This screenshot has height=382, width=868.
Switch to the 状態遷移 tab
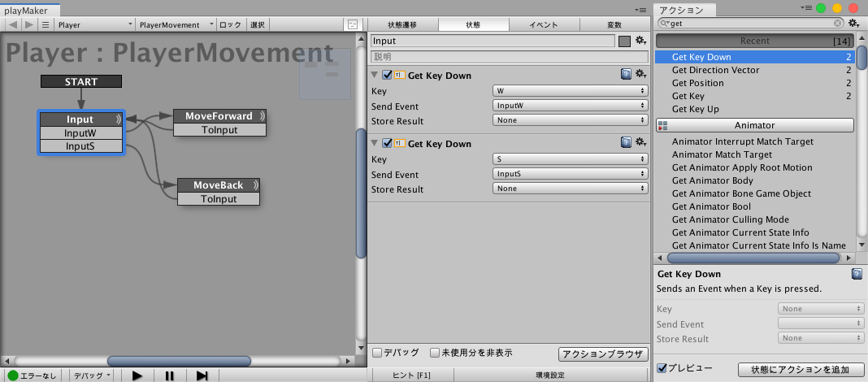click(402, 25)
